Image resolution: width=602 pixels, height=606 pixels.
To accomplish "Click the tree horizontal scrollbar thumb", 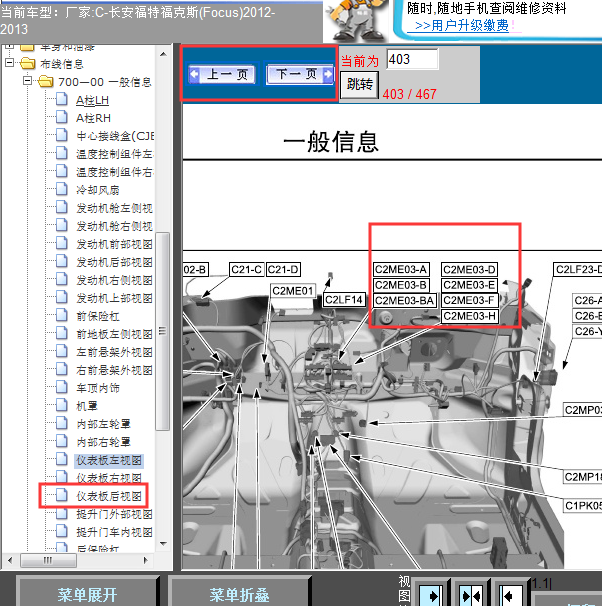I will point(48,560).
